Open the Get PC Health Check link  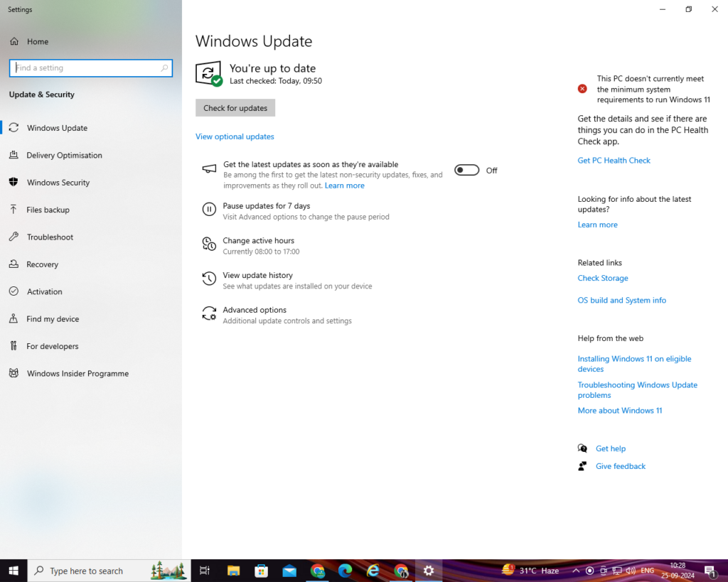pyautogui.click(x=614, y=161)
